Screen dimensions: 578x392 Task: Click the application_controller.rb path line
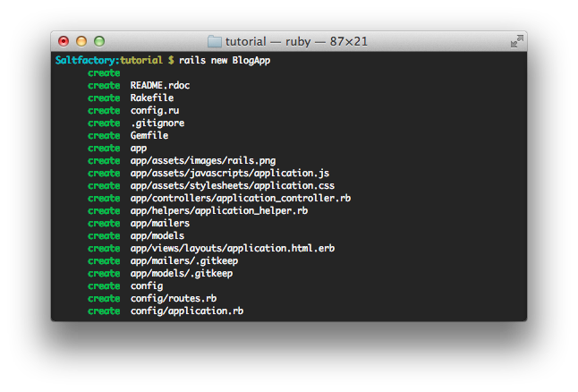click(241, 199)
